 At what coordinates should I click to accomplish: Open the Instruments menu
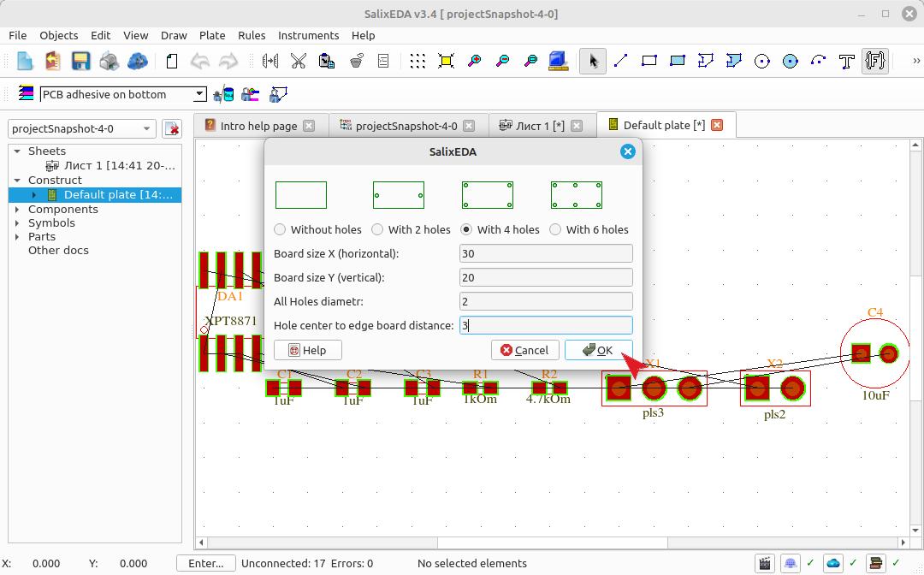(308, 35)
